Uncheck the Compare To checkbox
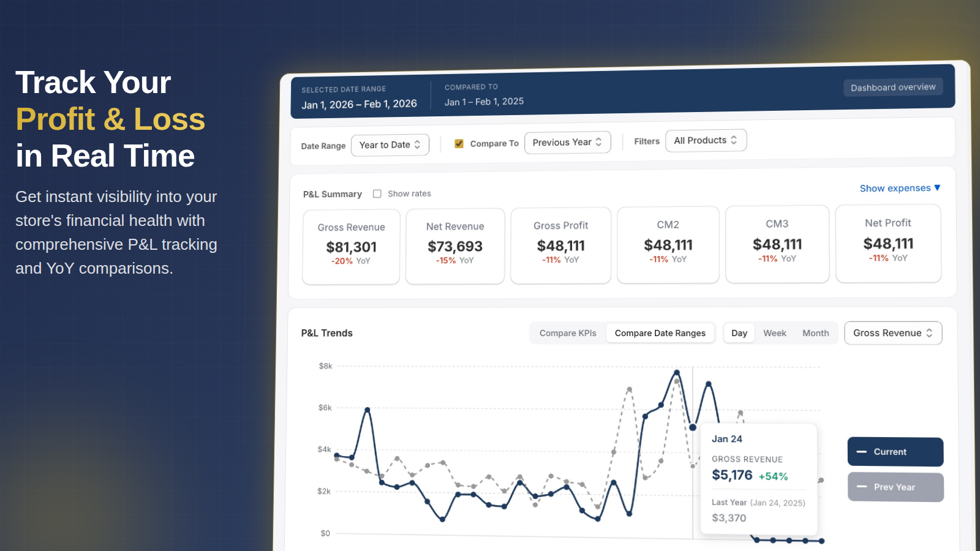Viewport: 980px width, 551px height. click(x=459, y=143)
